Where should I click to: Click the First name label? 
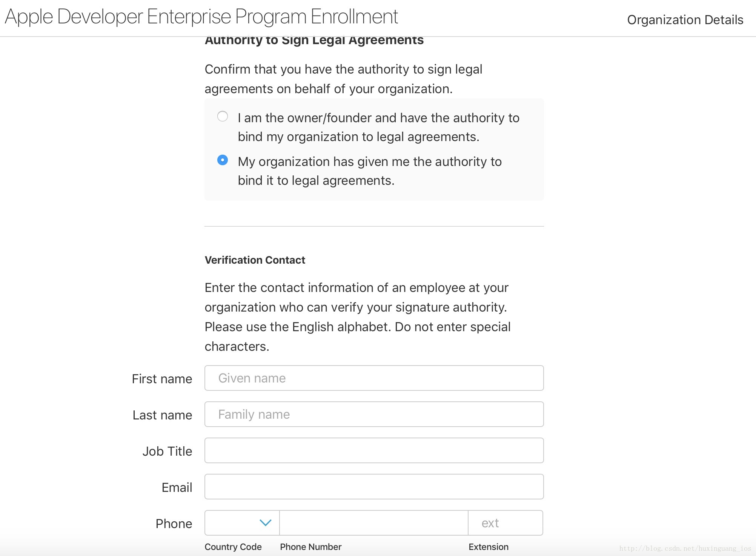pyautogui.click(x=162, y=379)
